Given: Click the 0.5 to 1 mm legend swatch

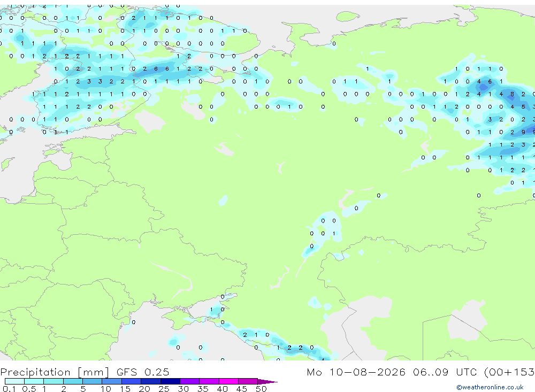Looking at the screenshot, I should coord(34,381).
